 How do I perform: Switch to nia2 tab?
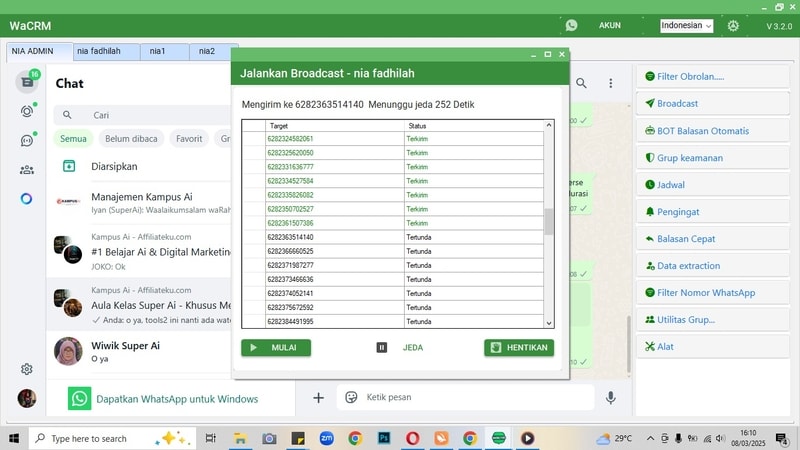(x=211, y=52)
